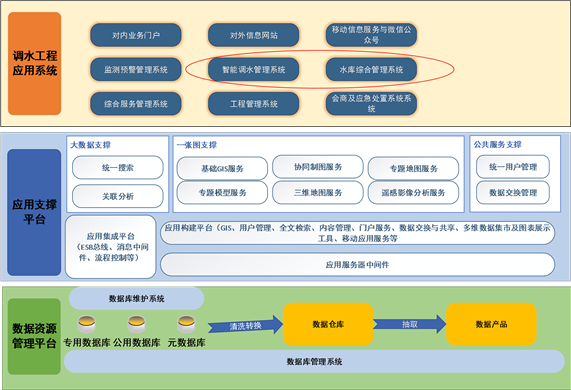Select the 监测预警管理系统 box
The height and width of the screenshot is (390, 571).
pyautogui.click(x=136, y=70)
